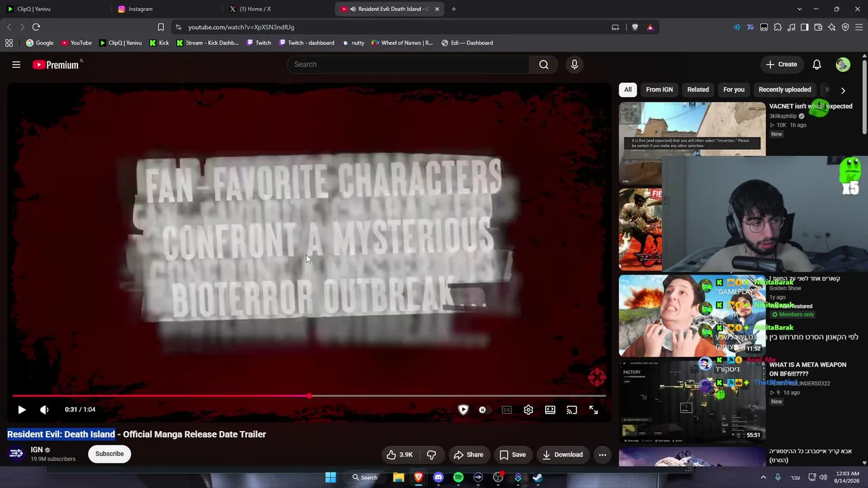Select the For you filter chip

coord(734,89)
